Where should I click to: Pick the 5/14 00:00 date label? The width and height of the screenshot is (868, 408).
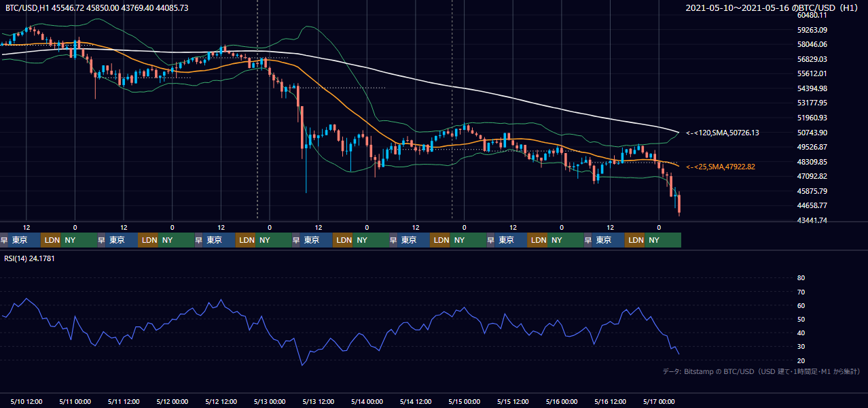click(x=367, y=401)
